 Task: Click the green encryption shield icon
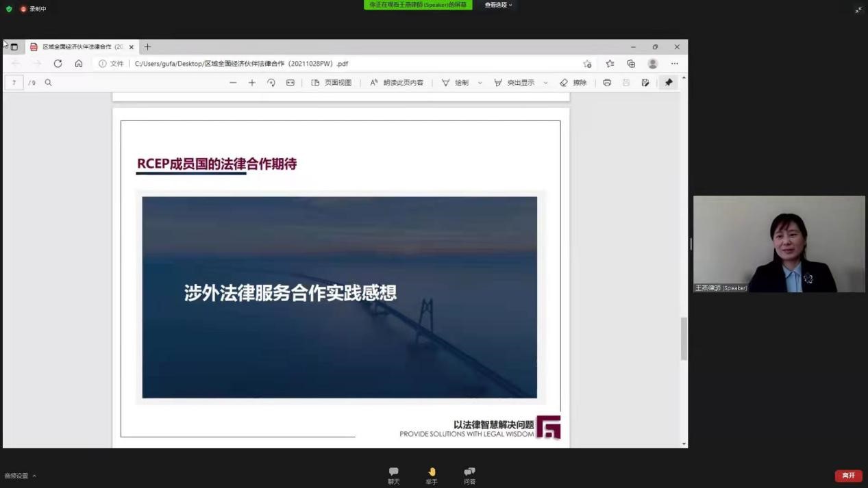[x=9, y=9]
